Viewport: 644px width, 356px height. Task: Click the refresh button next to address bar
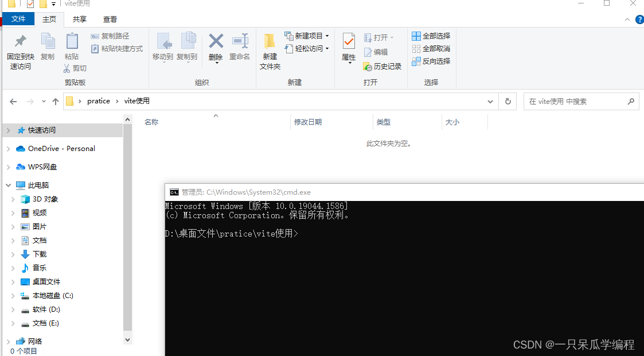[508, 101]
